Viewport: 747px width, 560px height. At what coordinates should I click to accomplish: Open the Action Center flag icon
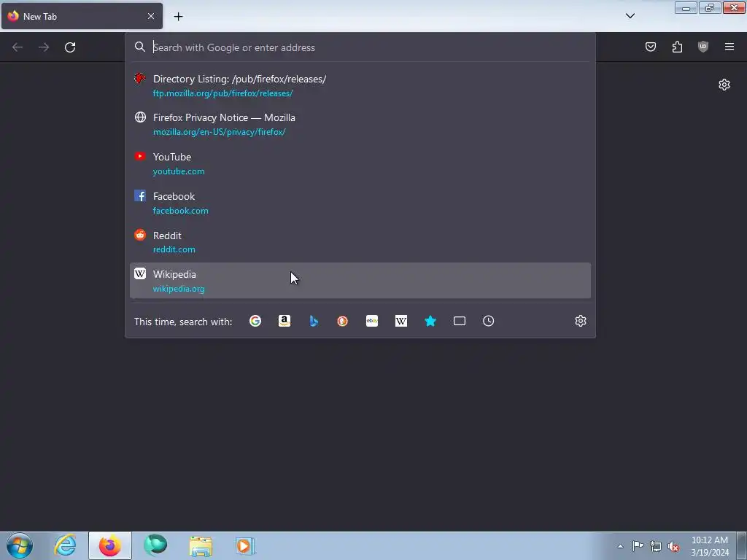click(638, 546)
